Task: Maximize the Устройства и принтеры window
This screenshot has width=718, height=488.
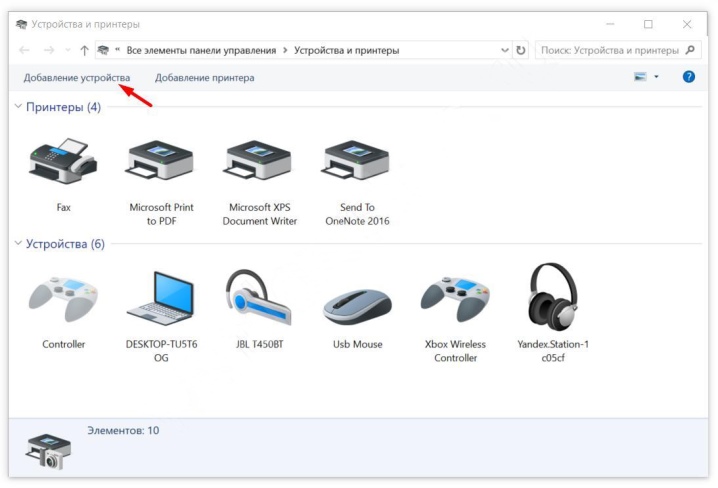Action: tap(648, 24)
